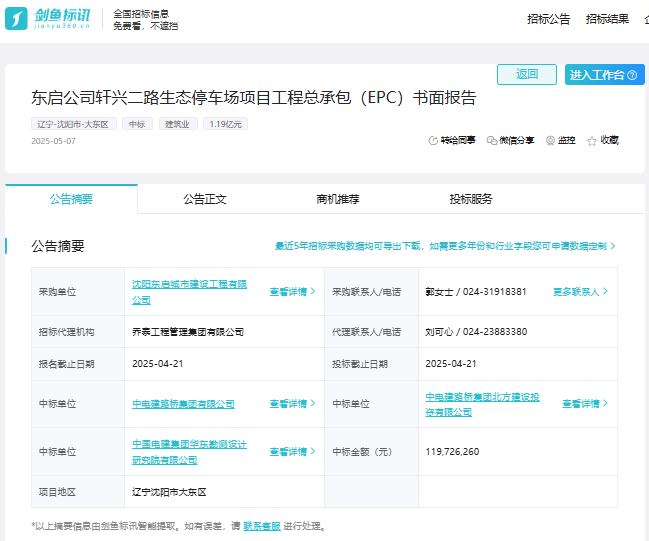
Task: Open 招标公告 in top navigation
Action: coord(548,19)
